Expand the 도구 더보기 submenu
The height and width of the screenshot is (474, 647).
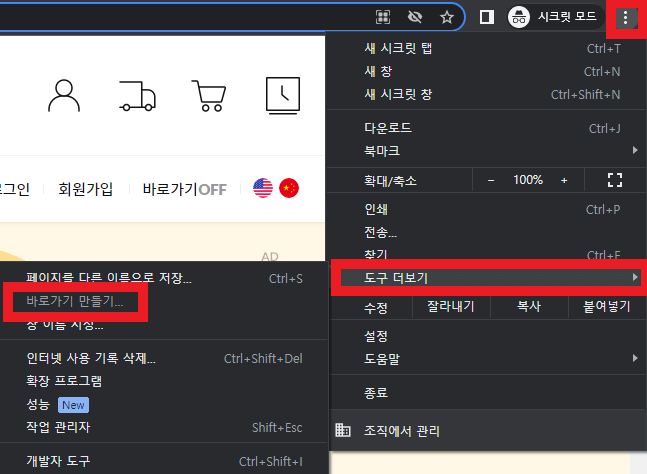tap(490, 278)
